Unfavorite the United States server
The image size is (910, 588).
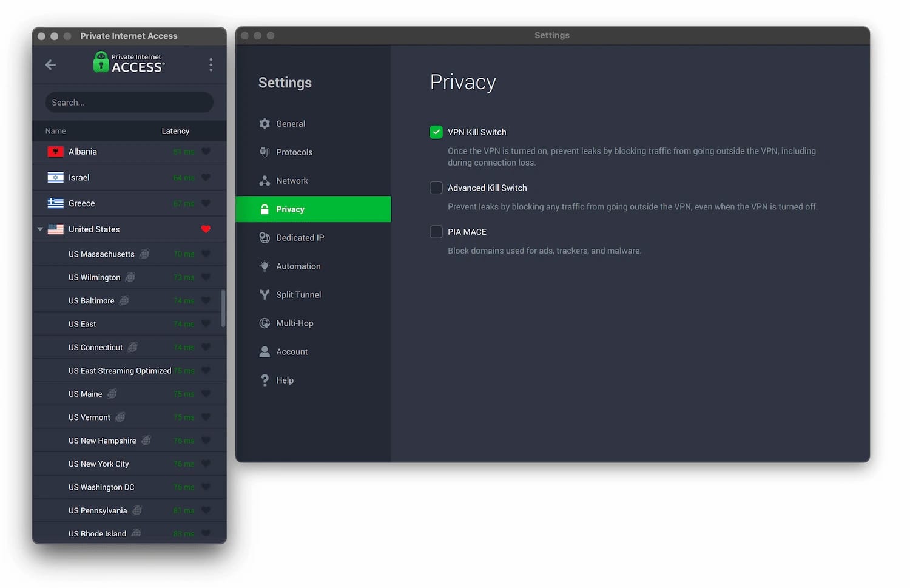point(206,229)
